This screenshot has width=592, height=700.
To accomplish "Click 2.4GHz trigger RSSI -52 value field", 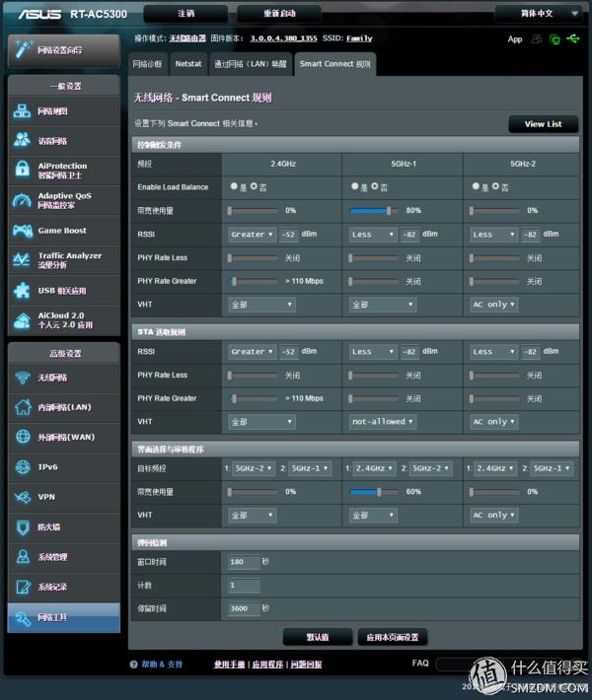I will tap(289, 235).
